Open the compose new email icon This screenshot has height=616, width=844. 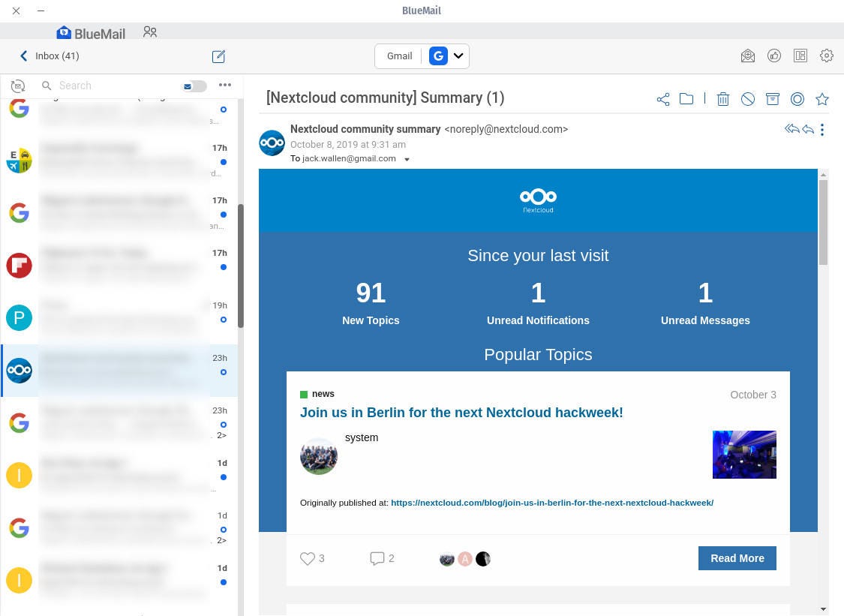(x=218, y=56)
